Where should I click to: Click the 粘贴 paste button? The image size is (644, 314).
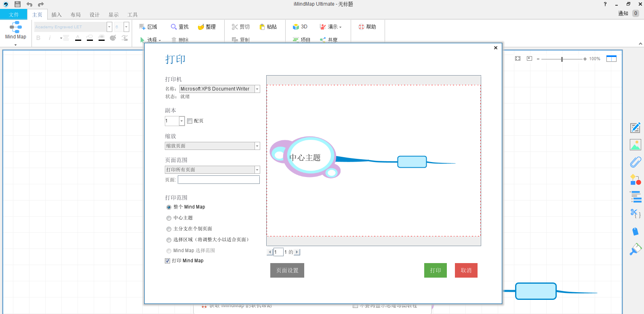tap(268, 27)
